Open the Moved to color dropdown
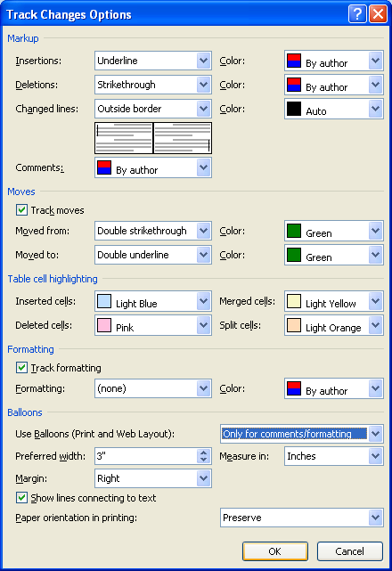The image size is (392, 571). pos(334,255)
